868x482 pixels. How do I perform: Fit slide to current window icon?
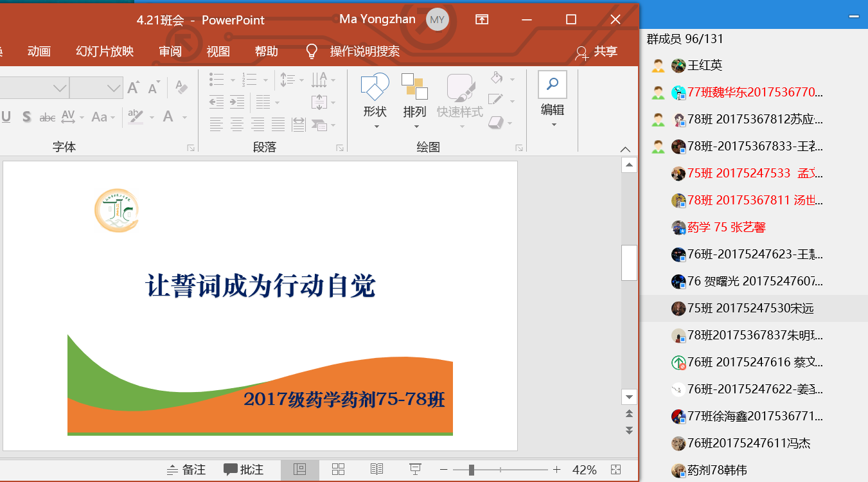pos(616,470)
